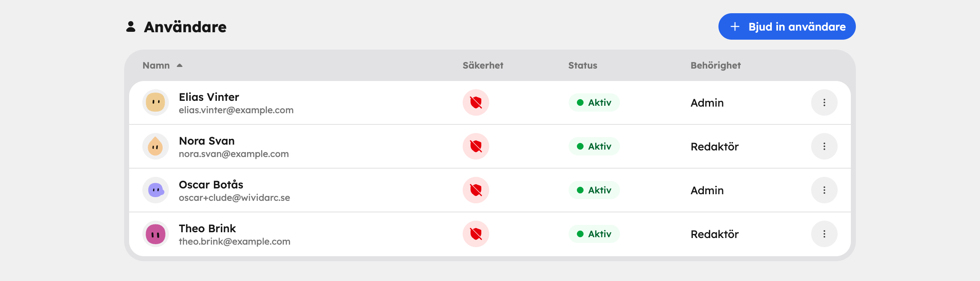Screen dimensions: 980x281
Task: Click the Status column header
Action: tap(583, 65)
